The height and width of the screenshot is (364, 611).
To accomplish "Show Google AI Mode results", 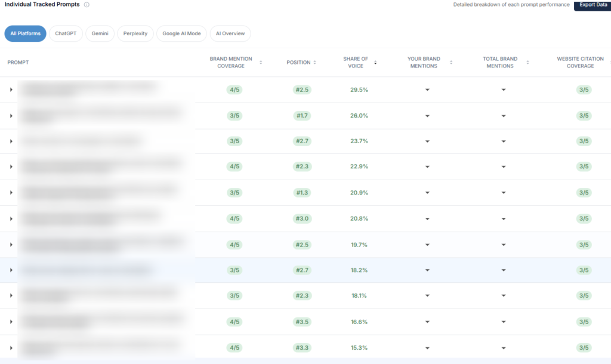I will [x=182, y=33].
